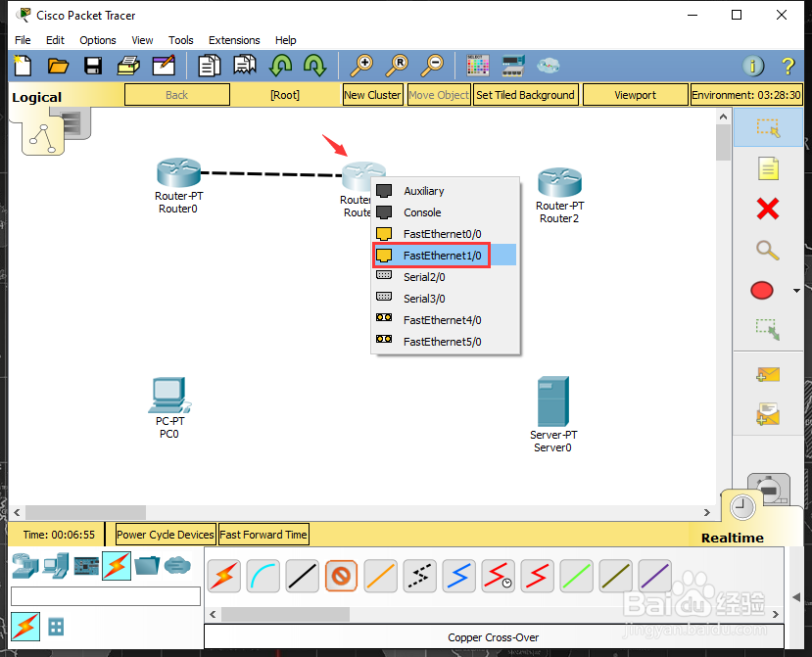Click the Environment time button
This screenshot has width=812, height=657.
pos(746,95)
